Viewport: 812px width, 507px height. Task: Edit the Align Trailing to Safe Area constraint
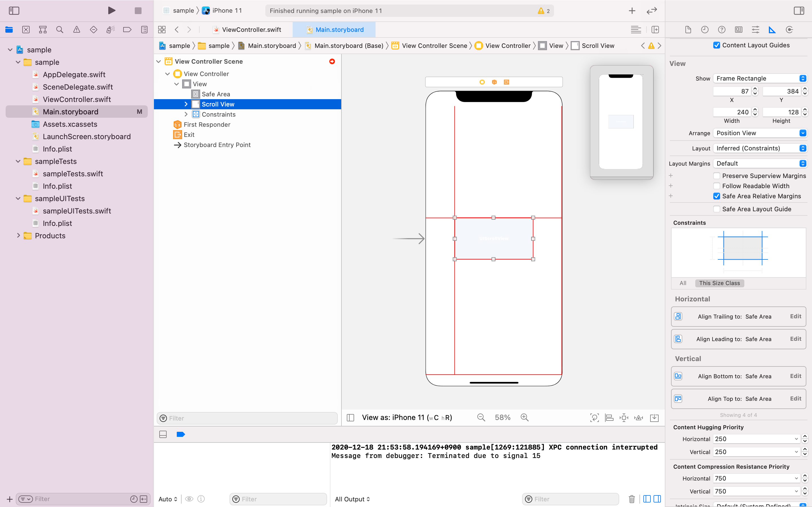pos(795,316)
